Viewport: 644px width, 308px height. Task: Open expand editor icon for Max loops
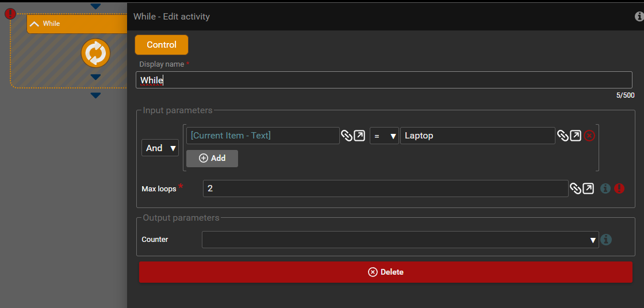point(588,188)
